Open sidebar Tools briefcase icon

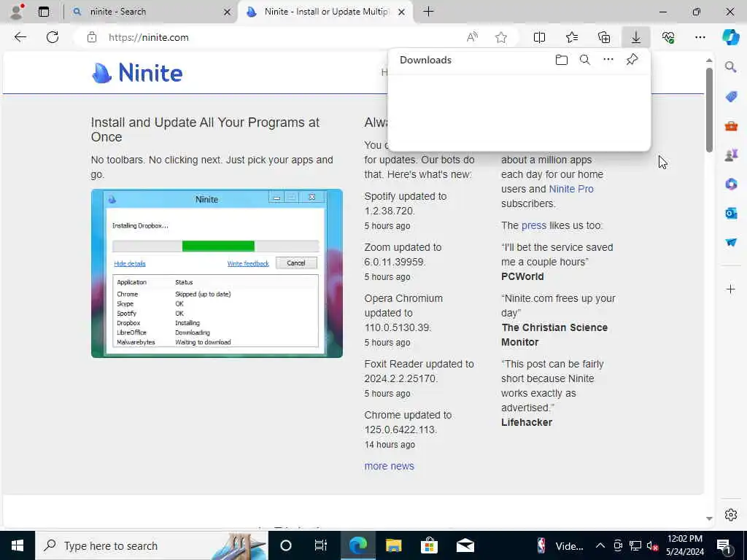click(x=731, y=126)
